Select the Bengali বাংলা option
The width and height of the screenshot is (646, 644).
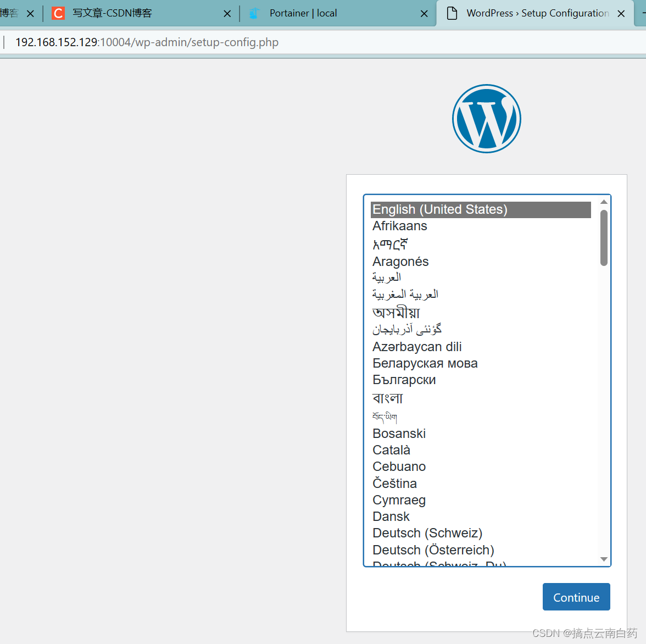click(481, 398)
